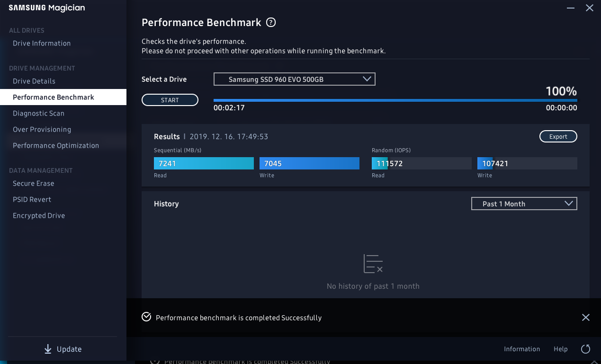
Task: Select Performance Benchmark in sidebar
Action: point(63,97)
